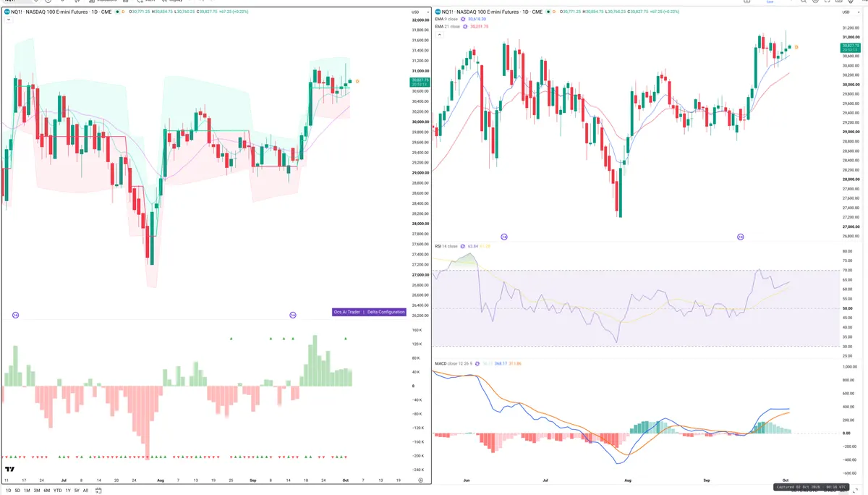Click the 30,827.75 price label on left chart
Viewport: 868px width, 495px height.
point(420,82)
